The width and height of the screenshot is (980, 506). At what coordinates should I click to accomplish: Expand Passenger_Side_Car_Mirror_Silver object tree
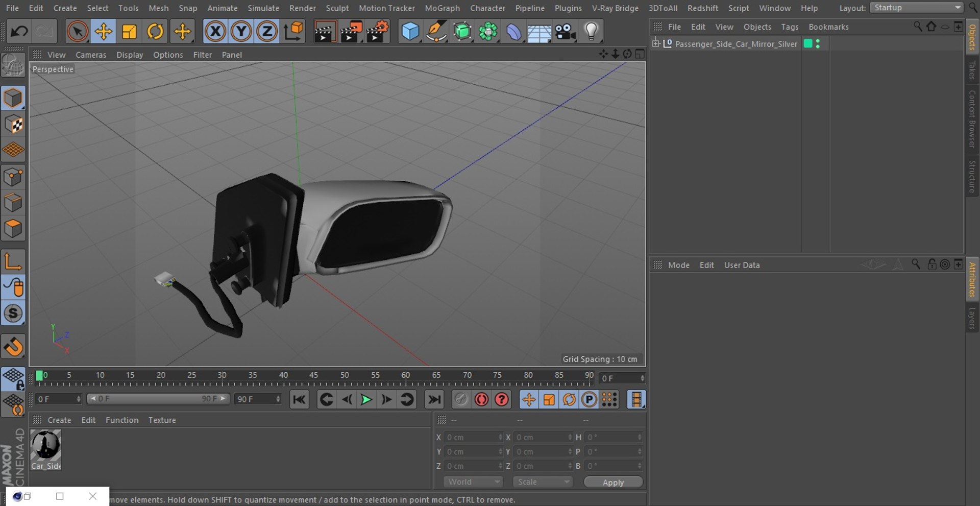[656, 44]
